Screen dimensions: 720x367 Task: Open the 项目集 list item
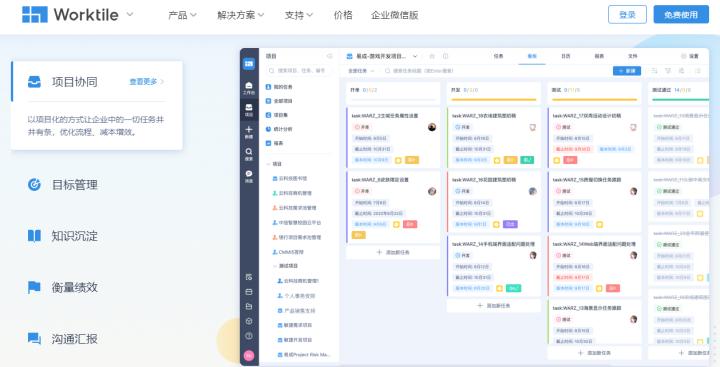point(276,115)
